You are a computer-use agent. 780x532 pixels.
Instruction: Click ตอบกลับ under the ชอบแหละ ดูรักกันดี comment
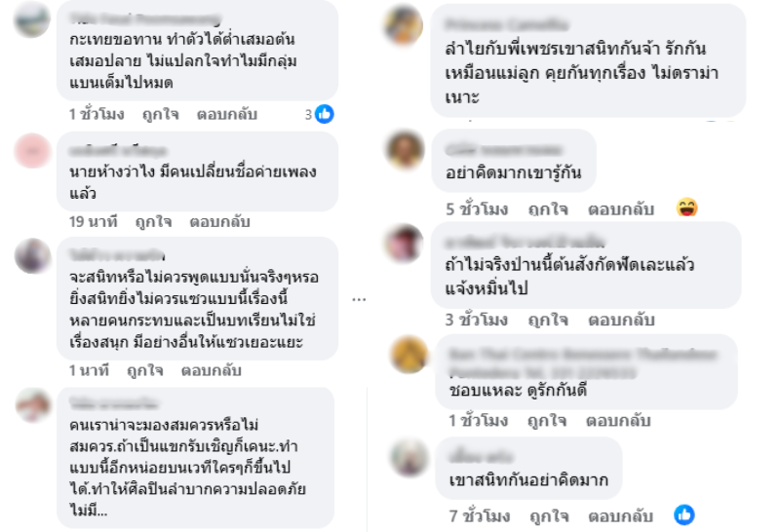tap(618, 421)
